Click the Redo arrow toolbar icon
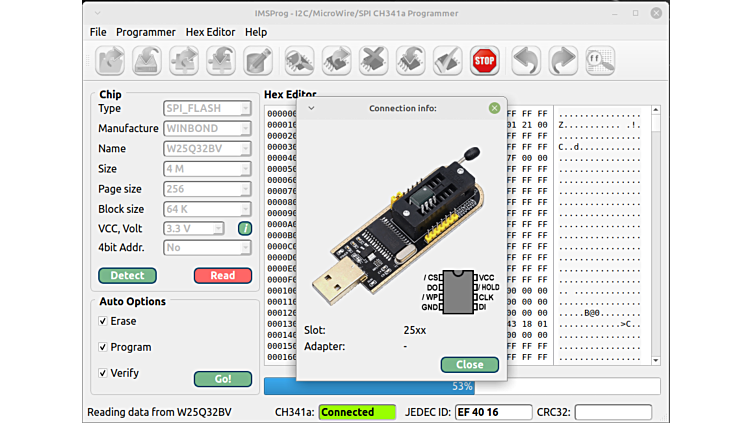 [x=563, y=60]
